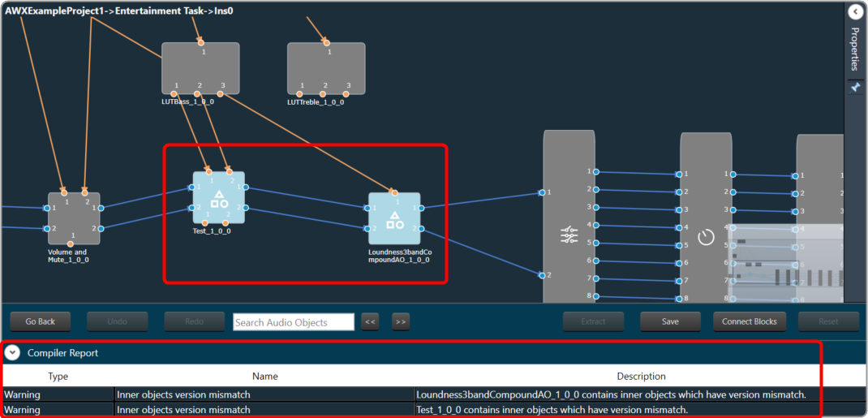
Task: Focus the Search Audio Objects field
Action: tap(294, 322)
